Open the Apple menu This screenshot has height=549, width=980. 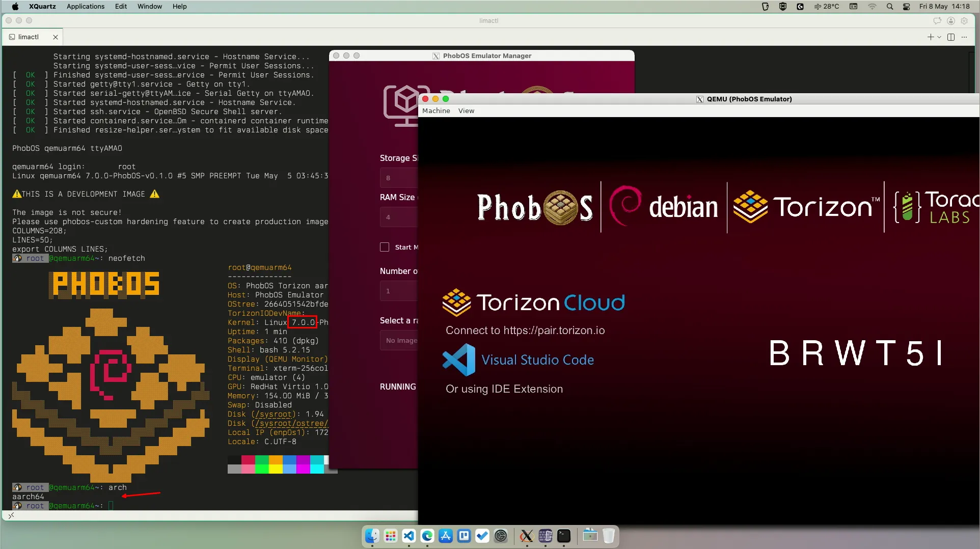(x=15, y=7)
